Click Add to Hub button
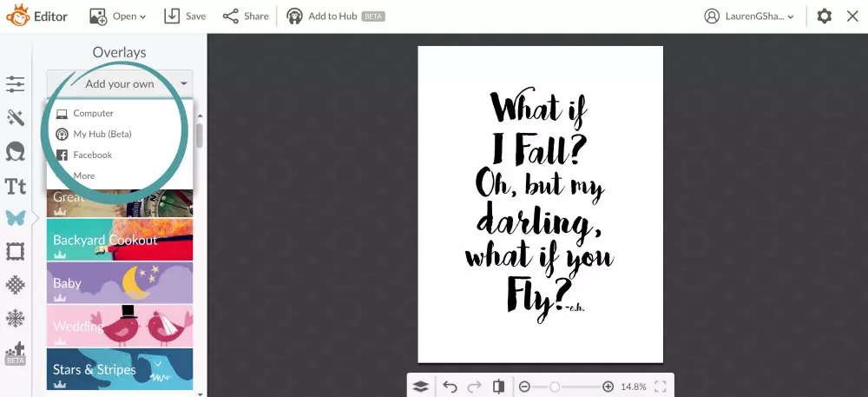 click(335, 17)
